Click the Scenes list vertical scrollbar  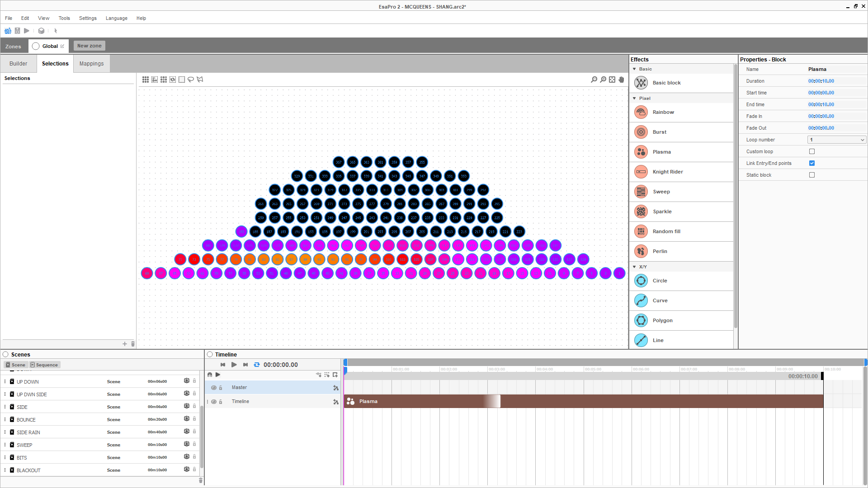pos(202,436)
